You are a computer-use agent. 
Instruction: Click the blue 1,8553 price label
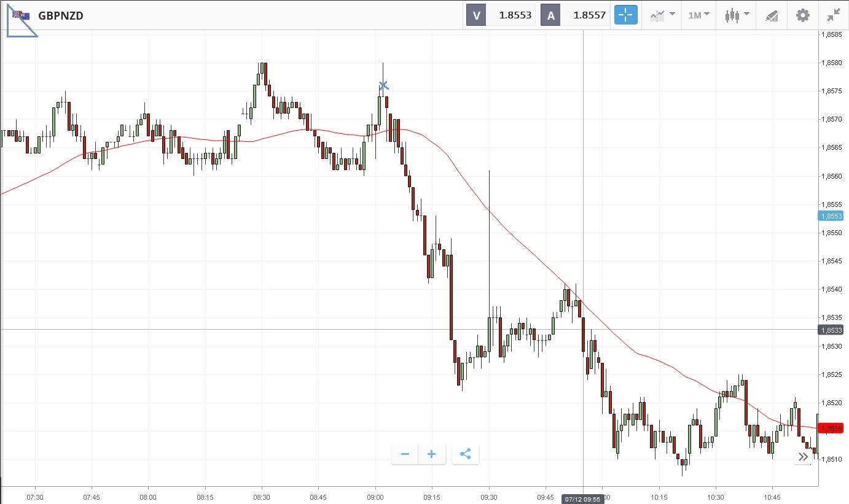(831, 216)
